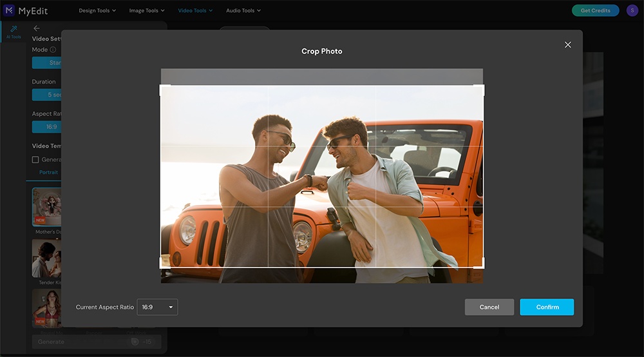The width and height of the screenshot is (644, 357).
Task: Click the Mode info icon
Action: pyautogui.click(x=53, y=50)
